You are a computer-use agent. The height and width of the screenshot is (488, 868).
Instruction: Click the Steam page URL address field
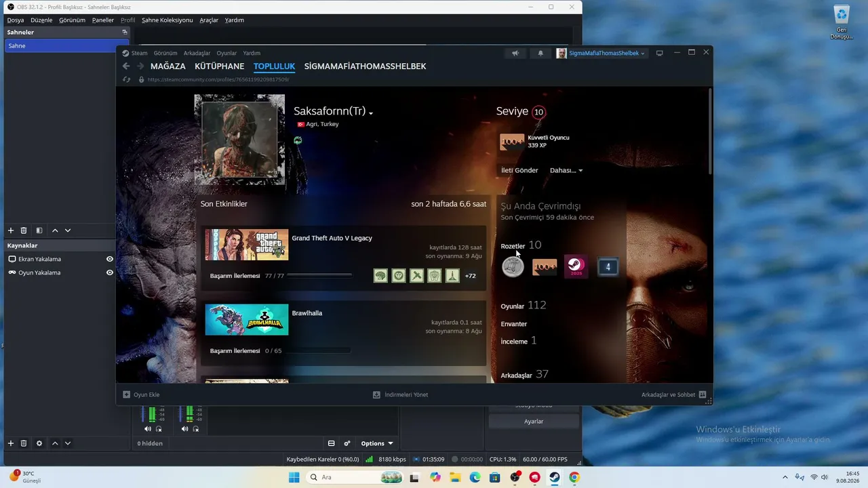click(218, 79)
